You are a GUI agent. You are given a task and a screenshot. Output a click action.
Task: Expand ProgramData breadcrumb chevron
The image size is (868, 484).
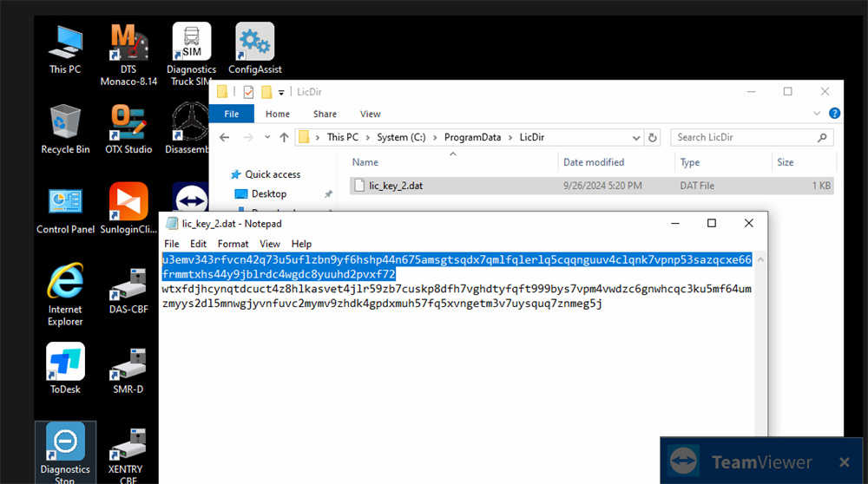point(510,137)
